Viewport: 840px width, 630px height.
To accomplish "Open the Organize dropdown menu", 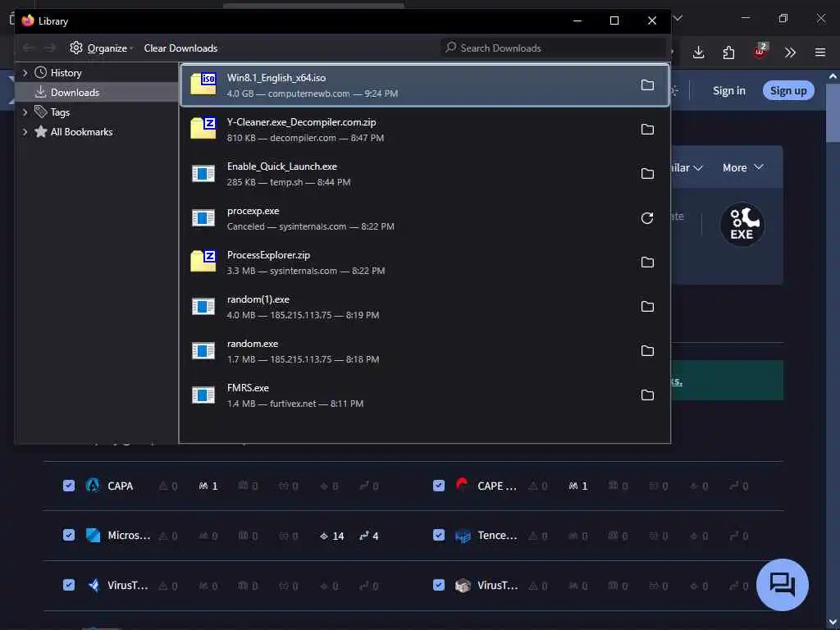I will click(101, 48).
